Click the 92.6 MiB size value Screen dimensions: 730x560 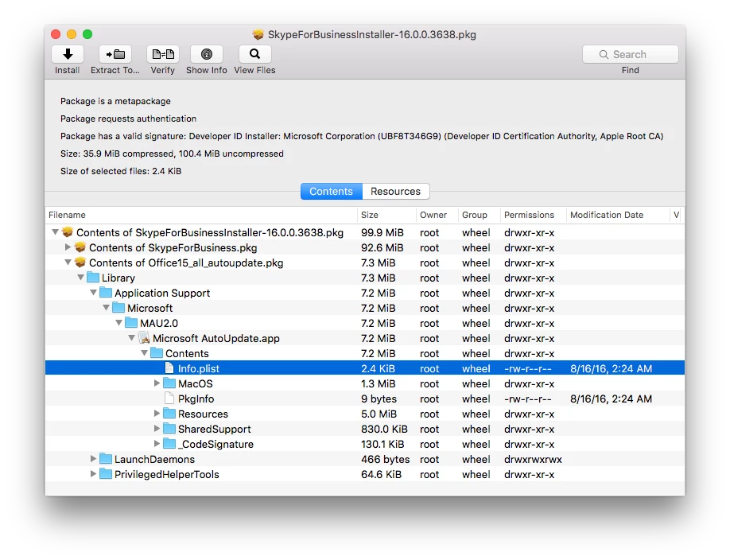pyautogui.click(x=382, y=247)
